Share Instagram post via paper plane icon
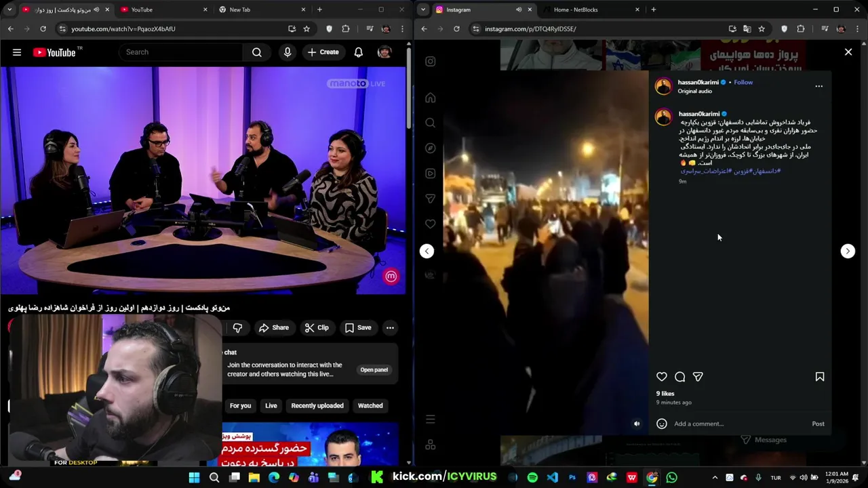Image resolution: width=868 pixels, height=488 pixels. click(x=698, y=377)
